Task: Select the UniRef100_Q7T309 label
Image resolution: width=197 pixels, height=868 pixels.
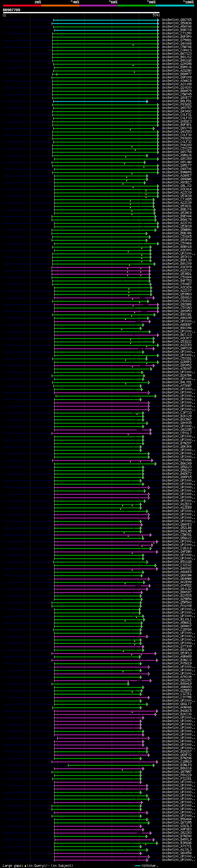Action: pos(177,646)
